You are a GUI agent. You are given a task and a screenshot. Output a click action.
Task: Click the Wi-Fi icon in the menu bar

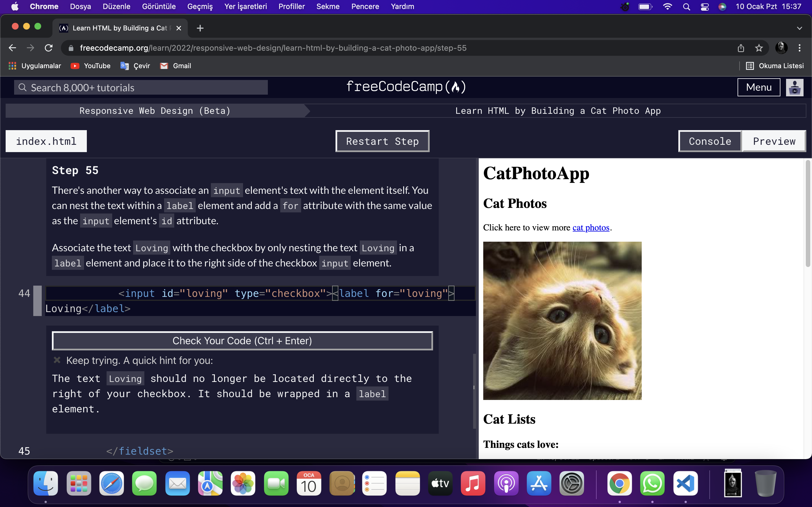tap(668, 6)
